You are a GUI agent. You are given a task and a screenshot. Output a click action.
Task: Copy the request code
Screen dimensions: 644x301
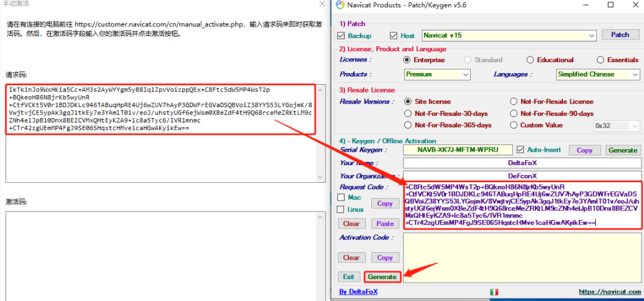pyautogui.click(x=385, y=204)
